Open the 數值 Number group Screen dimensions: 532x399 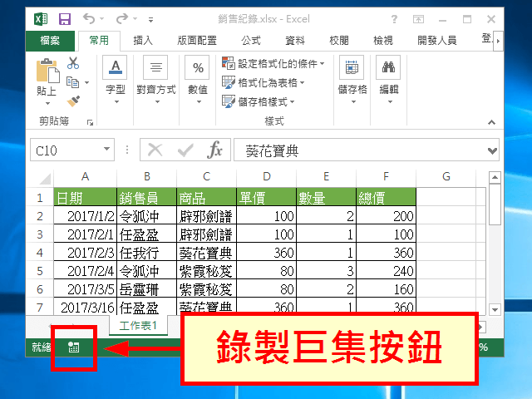[198, 80]
